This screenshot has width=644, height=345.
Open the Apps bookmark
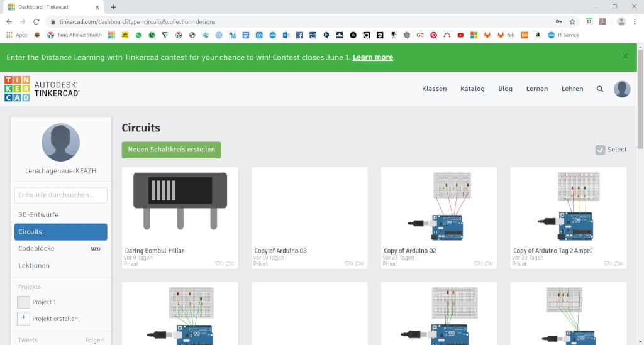click(x=17, y=35)
